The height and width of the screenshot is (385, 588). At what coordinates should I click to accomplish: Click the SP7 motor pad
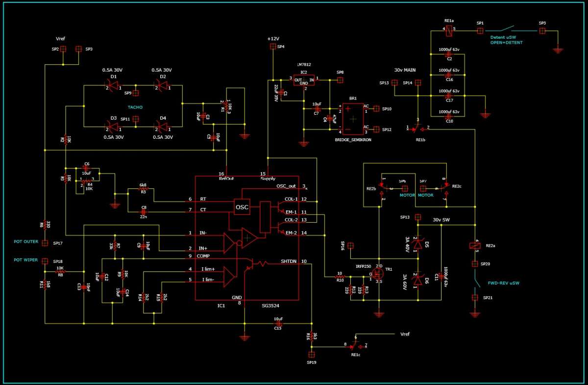(423, 188)
